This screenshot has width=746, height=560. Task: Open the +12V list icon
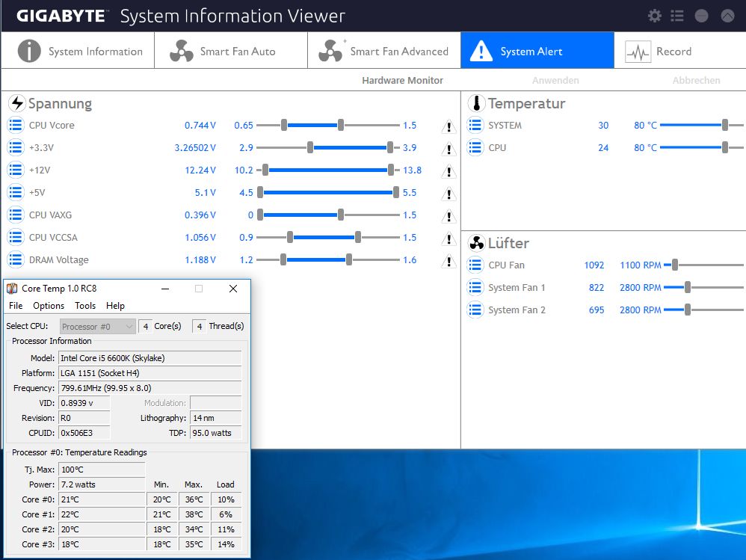[x=16, y=170]
